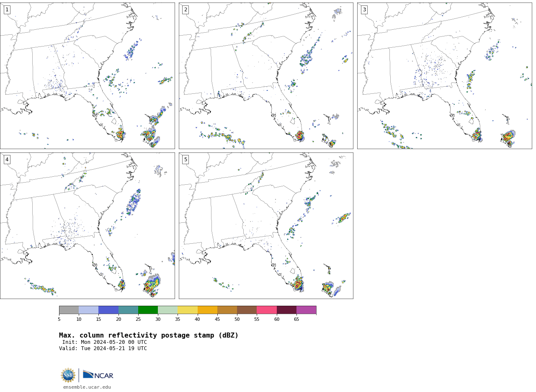
Task: Click the pale green 30-35 dBZ swatch
Action: (x=167, y=310)
